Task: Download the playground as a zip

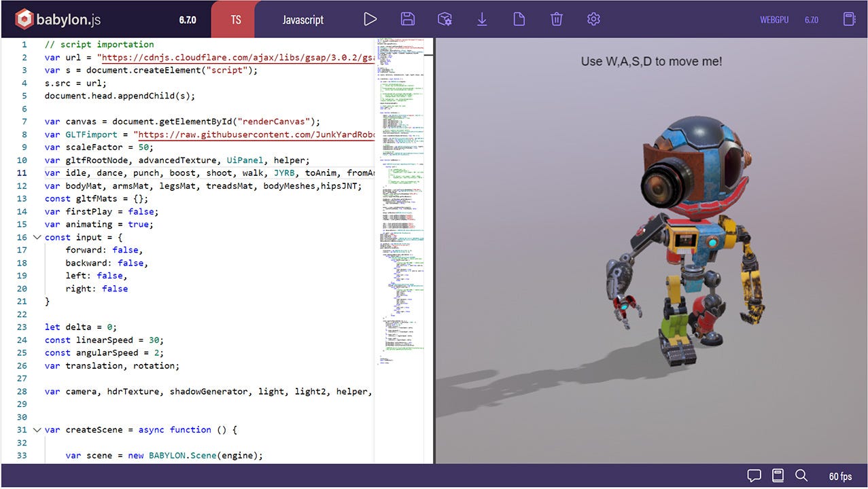Action: point(482,19)
